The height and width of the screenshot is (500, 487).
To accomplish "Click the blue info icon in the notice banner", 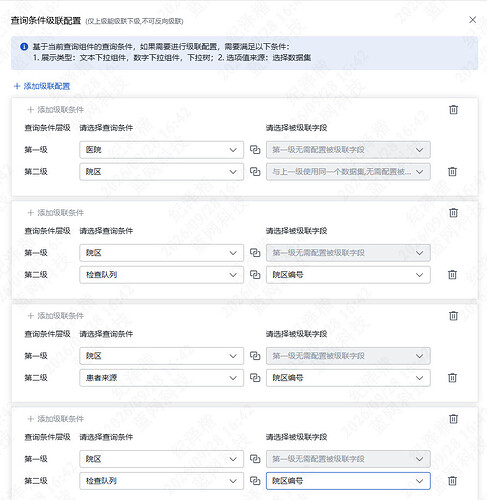I will pos(24,47).
